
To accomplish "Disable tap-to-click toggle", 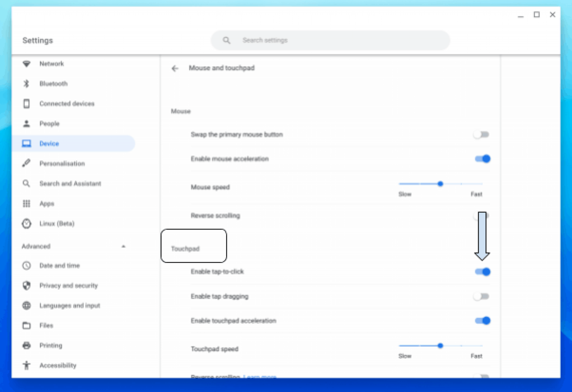I will 482,272.
